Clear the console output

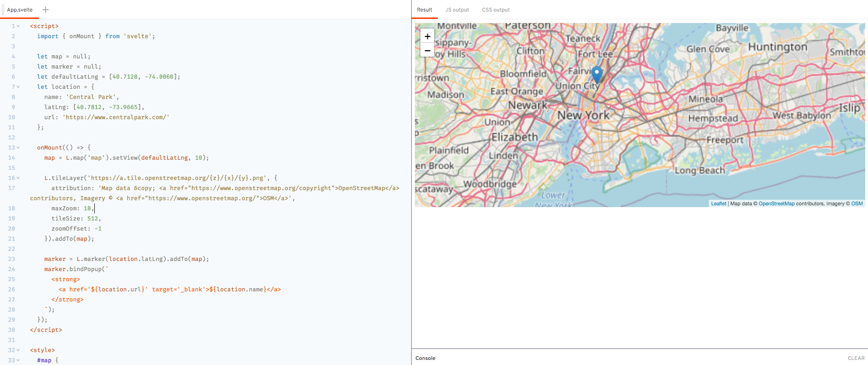(x=856, y=358)
